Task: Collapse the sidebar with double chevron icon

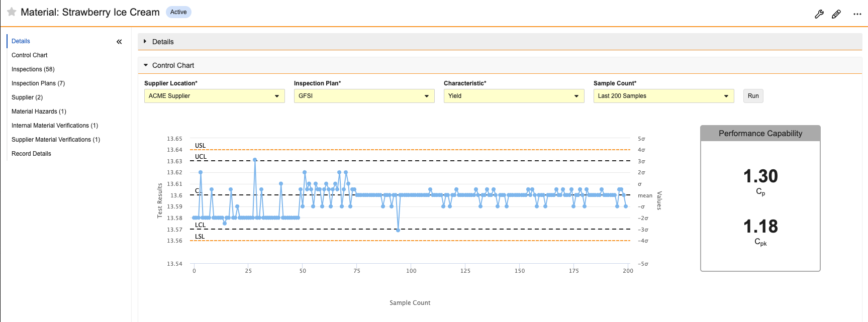Action: pos(119,42)
